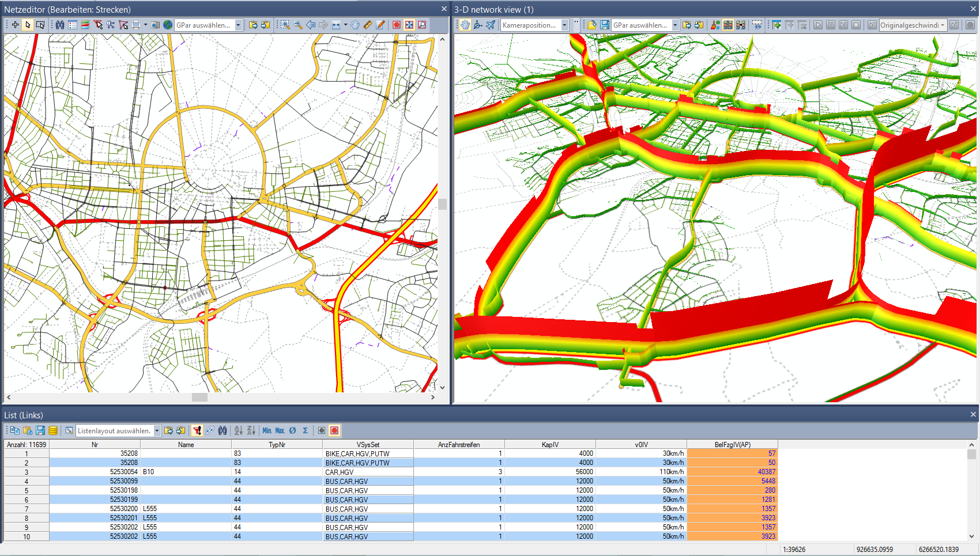Save 3-D view with floppy disk icon
This screenshot has height=556, width=980.
tap(604, 25)
